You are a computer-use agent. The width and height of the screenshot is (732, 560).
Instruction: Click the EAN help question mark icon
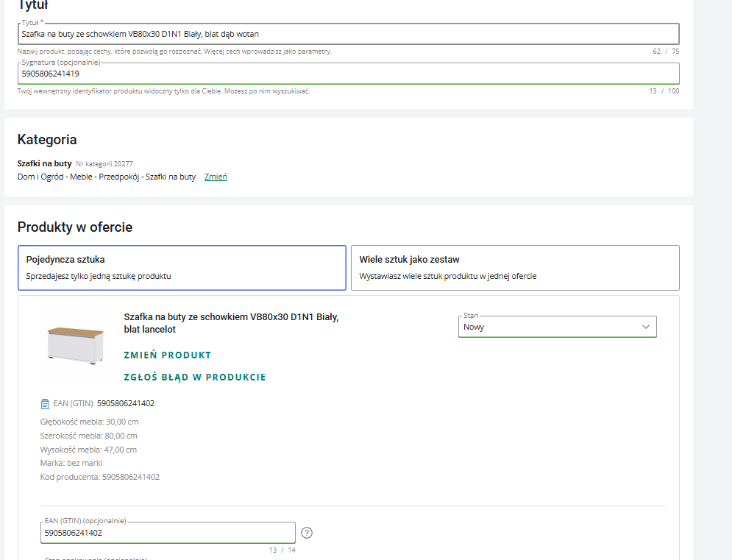click(x=307, y=533)
